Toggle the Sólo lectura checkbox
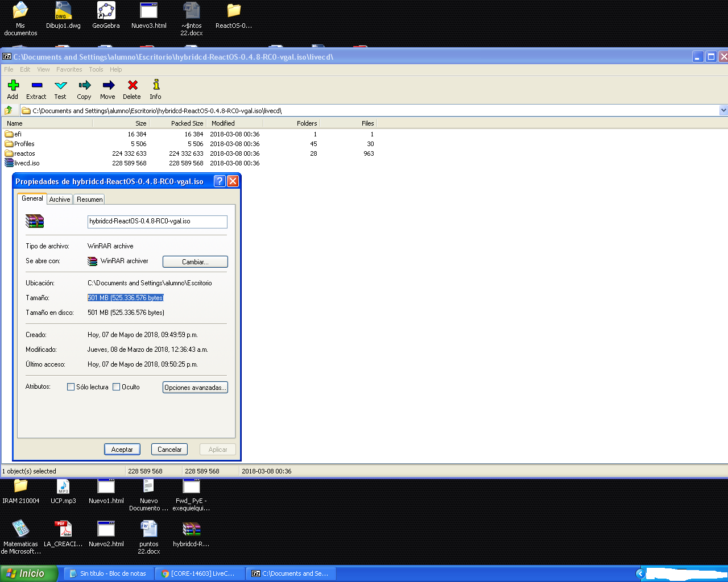 (x=71, y=387)
